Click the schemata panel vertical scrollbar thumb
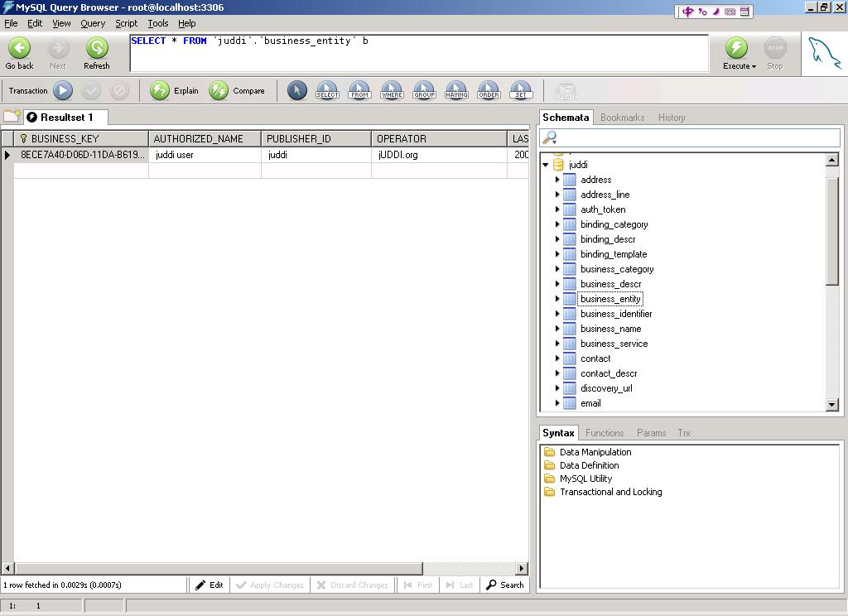The width and height of the screenshot is (848, 616). [x=831, y=230]
